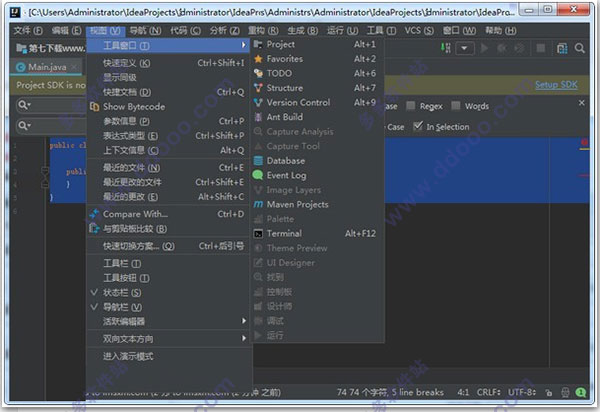
Task: Choose Show Bytecode in the View menu
Action: pyautogui.click(x=168, y=107)
